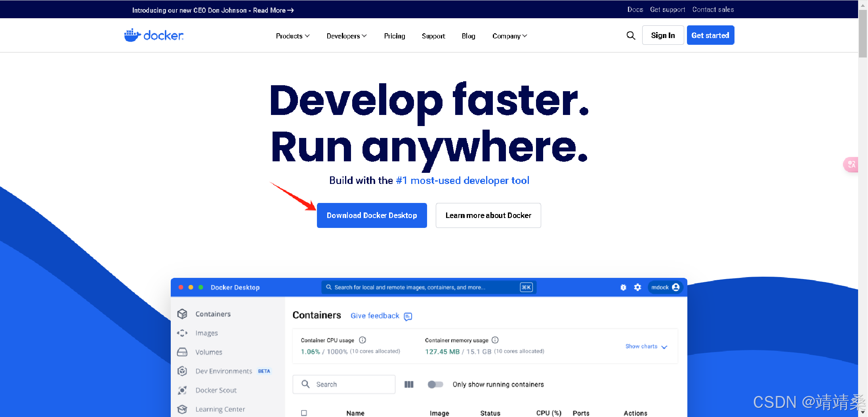Select Docker Scout in the sidebar
The width and height of the screenshot is (868, 417).
[216, 390]
